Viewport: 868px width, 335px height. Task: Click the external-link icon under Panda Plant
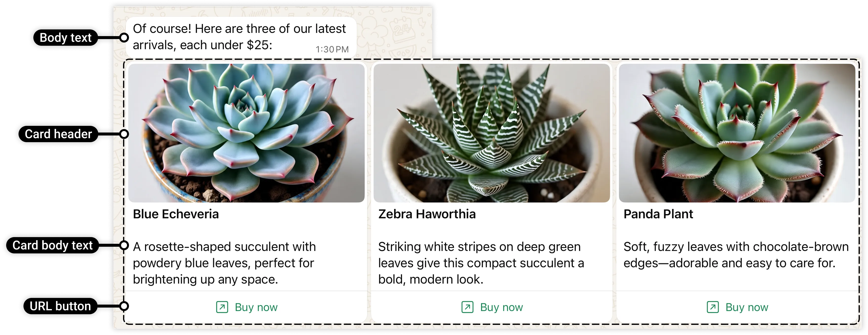click(713, 307)
